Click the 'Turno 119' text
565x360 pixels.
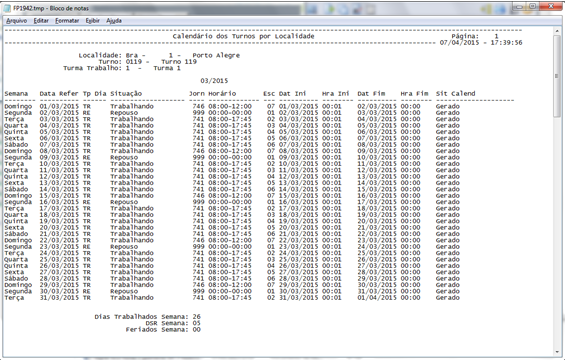(179, 62)
